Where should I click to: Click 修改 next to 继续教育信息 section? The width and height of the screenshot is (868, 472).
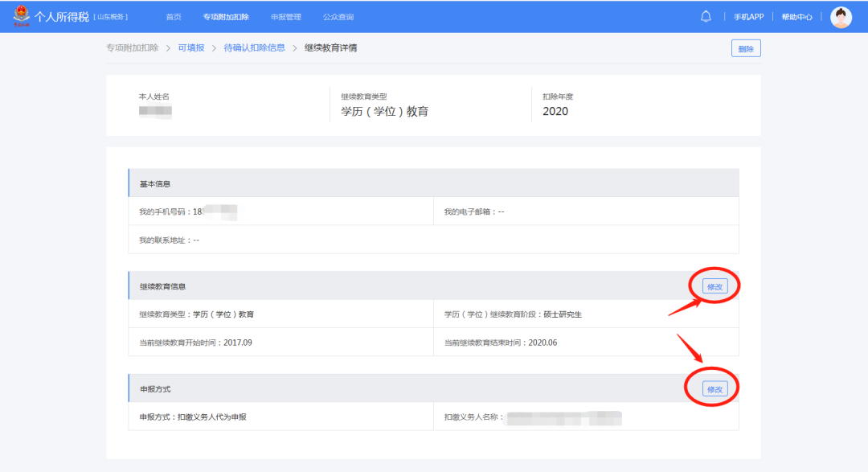[x=714, y=285]
